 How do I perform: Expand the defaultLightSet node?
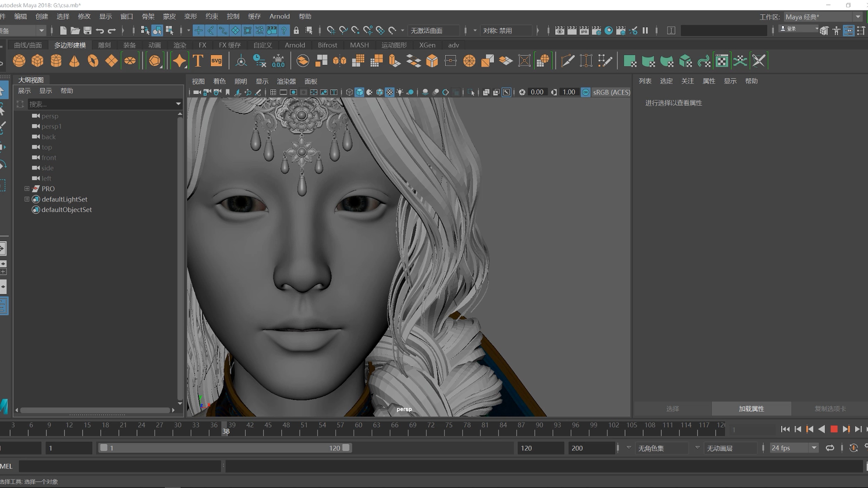coord(27,199)
